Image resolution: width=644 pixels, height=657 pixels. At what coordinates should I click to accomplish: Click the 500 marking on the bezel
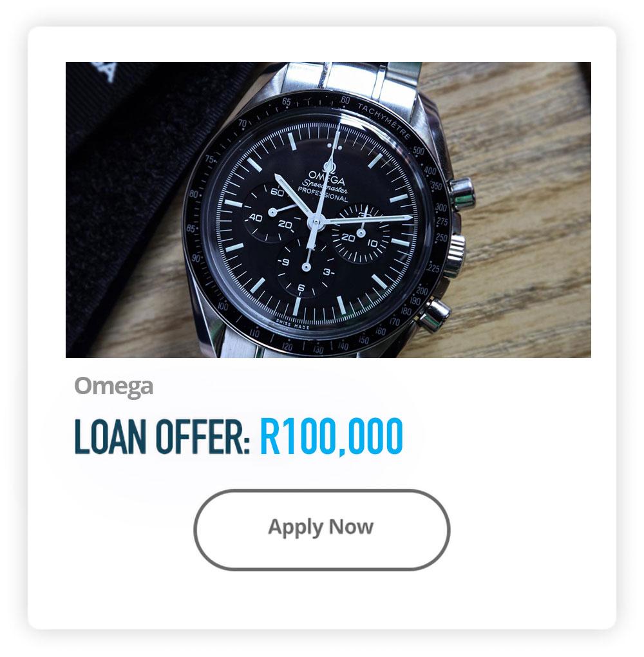[x=418, y=150]
